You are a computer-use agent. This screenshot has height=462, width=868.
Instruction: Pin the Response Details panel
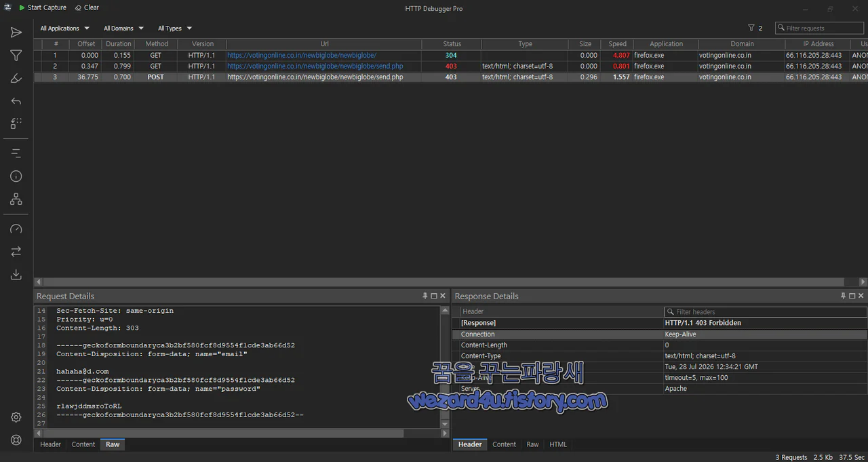(844, 296)
